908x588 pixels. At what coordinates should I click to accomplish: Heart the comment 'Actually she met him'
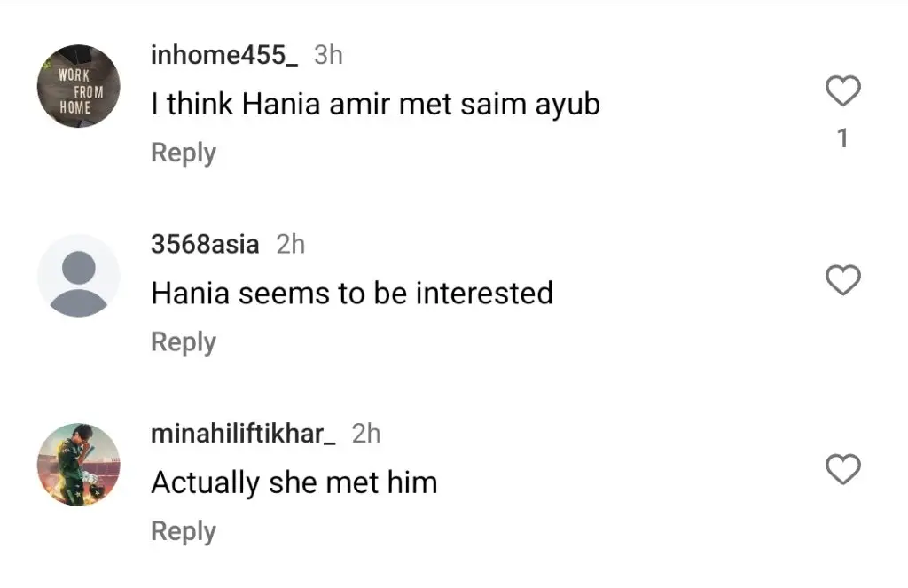[x=842, y=469]
